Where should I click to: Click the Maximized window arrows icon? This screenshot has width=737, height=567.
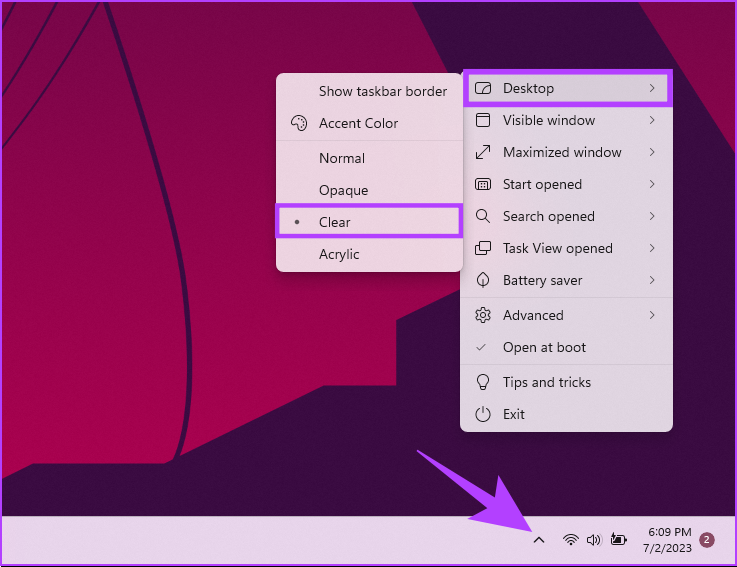483,152
